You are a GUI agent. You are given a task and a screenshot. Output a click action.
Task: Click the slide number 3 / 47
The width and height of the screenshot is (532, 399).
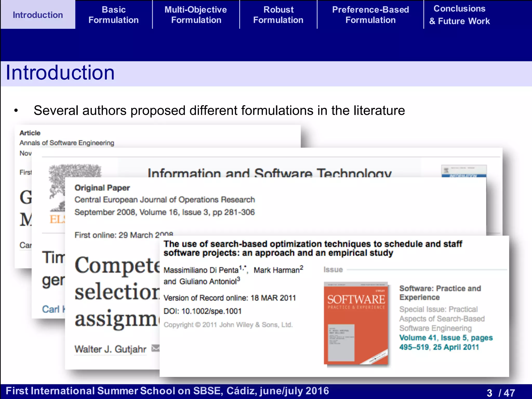501,393
